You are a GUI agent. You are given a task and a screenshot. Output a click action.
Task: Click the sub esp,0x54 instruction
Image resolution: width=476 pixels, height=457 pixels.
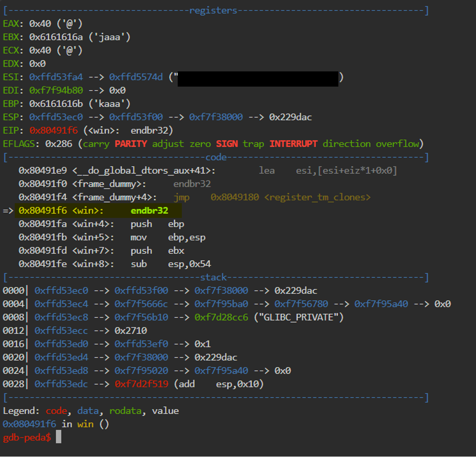pos(171,264)
